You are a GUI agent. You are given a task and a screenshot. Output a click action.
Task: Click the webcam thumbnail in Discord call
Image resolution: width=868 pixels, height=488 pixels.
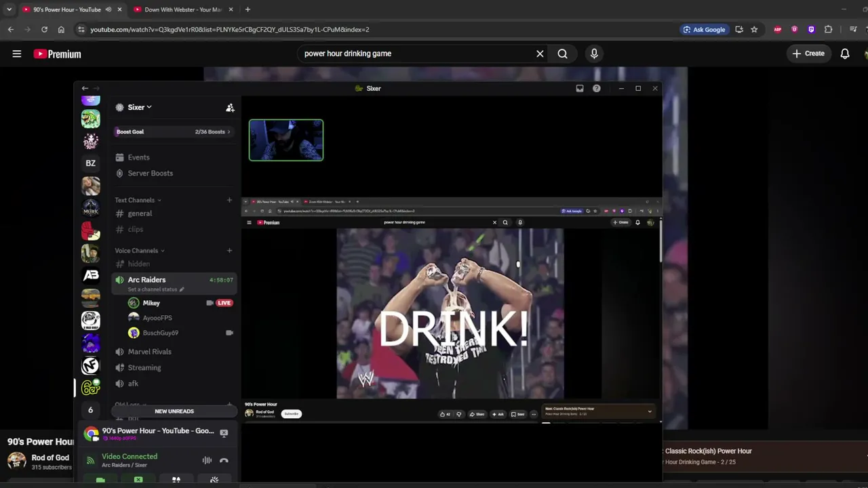(x=286, y=140)
